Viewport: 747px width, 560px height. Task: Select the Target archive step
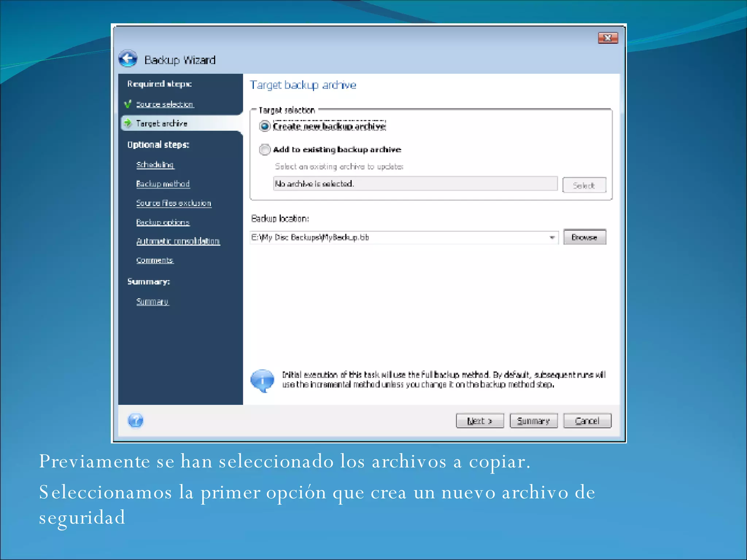coord(162,123)
